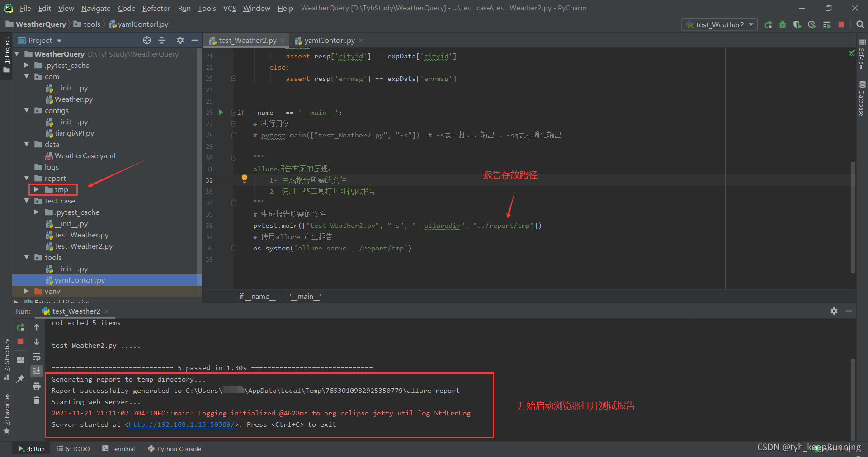Open Project view selector dropdown
868x457 pixels.
pos(40,40)
